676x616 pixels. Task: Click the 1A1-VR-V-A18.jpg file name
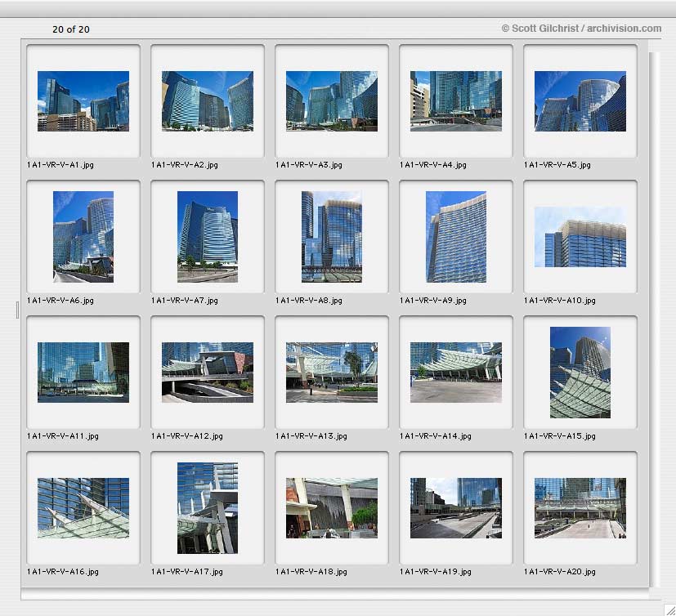[x=311, y=572]
